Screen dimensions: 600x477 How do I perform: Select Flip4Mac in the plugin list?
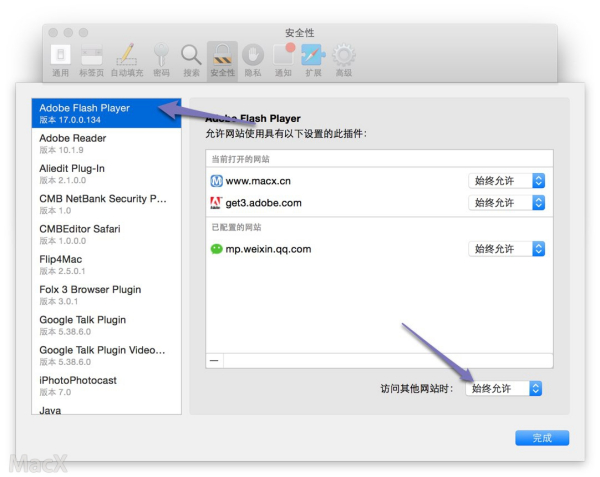(106, 265)
